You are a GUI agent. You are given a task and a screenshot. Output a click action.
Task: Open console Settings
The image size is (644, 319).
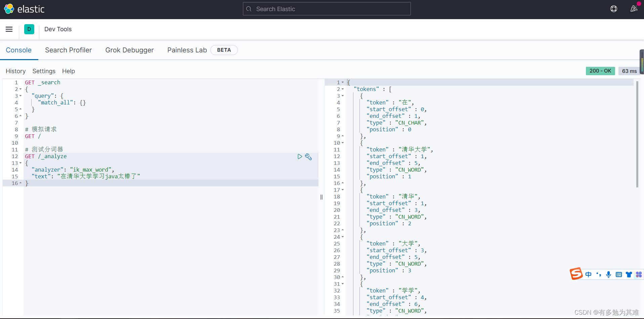click(44, 71)
